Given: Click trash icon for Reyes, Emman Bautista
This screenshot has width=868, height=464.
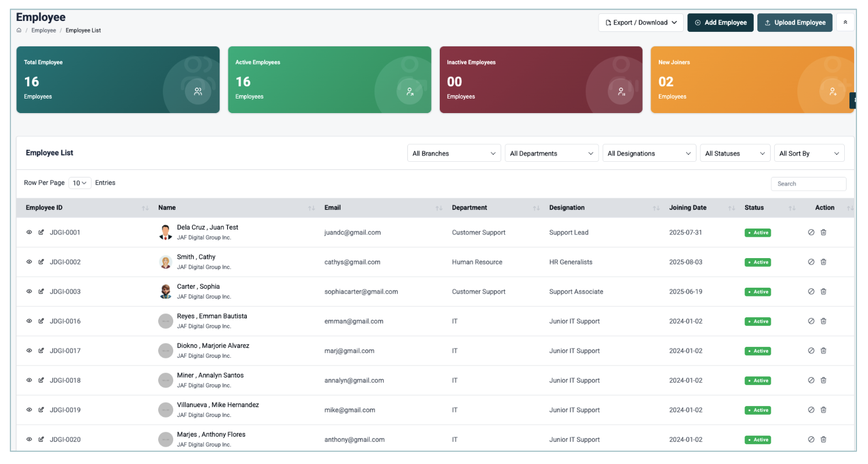Looking at the screenshot, I should (x=823, y=321).
